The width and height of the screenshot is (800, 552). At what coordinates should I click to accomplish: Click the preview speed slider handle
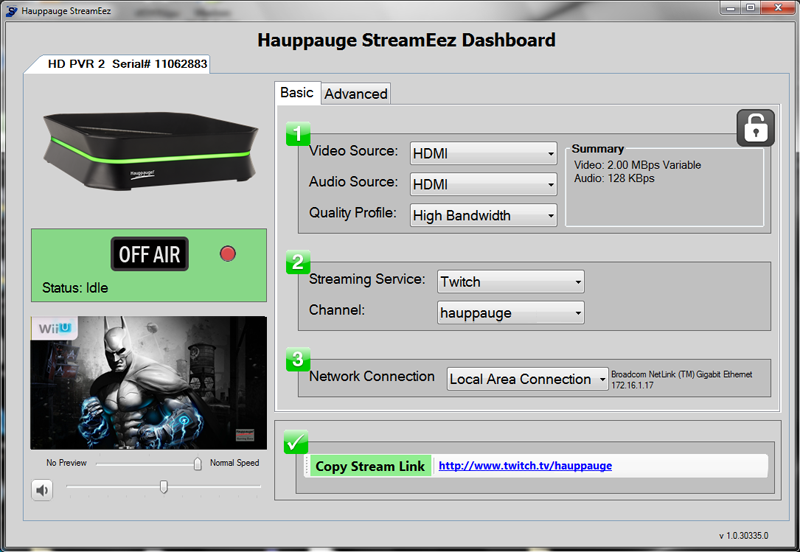[x=198, y=464]
